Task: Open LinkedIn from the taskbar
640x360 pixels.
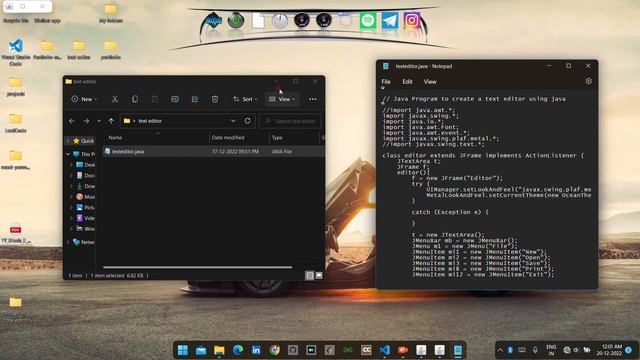Action: pos(256,350)
